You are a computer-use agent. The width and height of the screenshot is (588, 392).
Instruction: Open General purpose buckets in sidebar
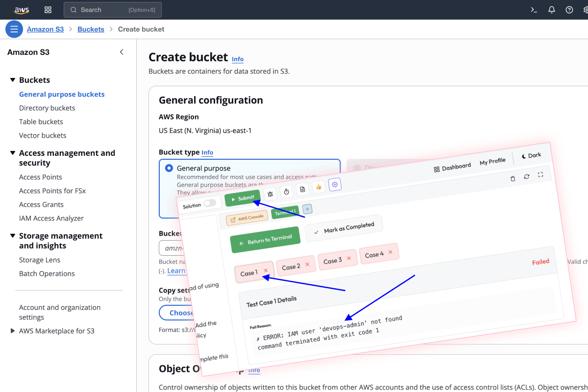pos(62,94)
